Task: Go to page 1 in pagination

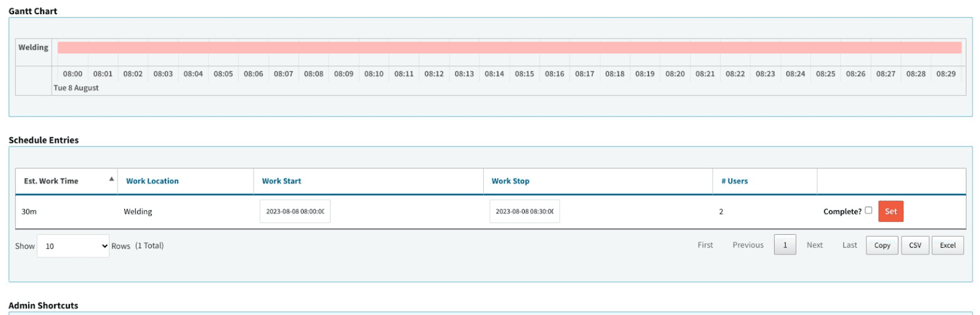Action: [x=785, y=245]
